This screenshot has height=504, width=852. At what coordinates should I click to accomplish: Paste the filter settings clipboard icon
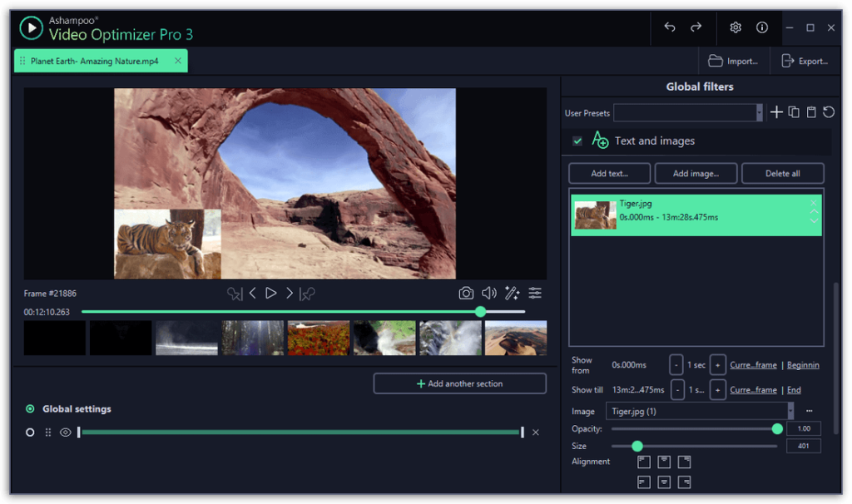pos(811,112)
